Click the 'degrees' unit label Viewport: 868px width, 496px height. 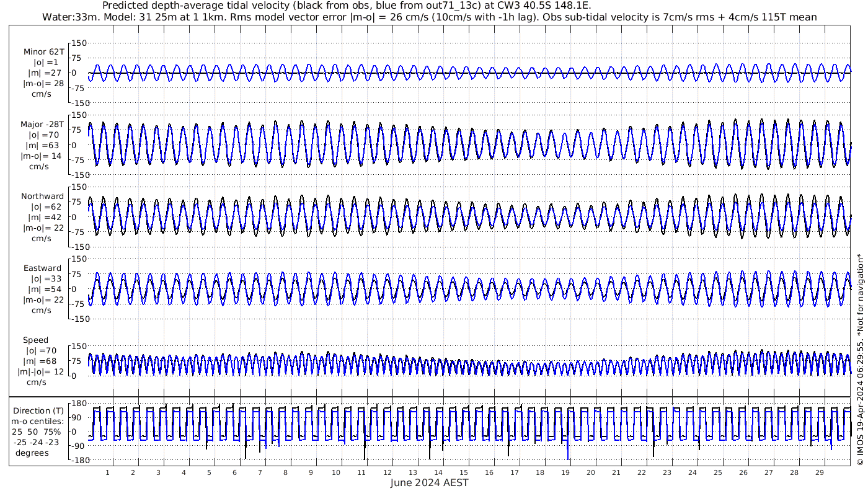coord(33,453)
